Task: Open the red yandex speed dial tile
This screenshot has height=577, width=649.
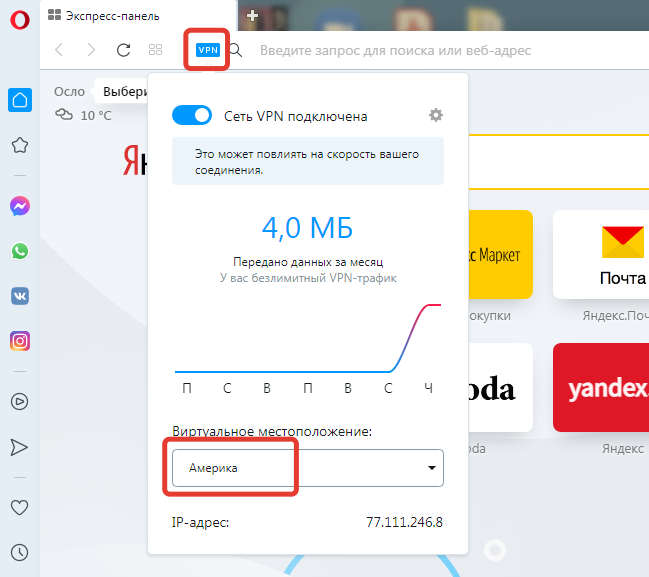Action: pos(601,387)
